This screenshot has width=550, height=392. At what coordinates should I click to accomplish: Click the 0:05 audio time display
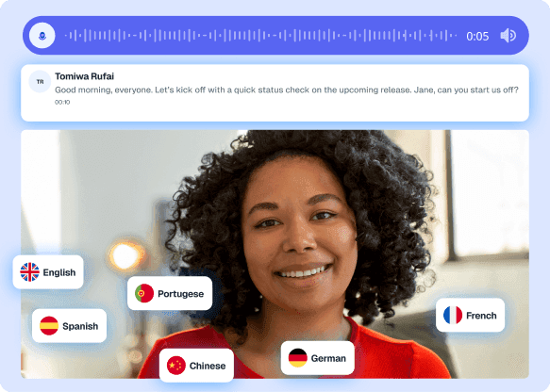click(477, 36)
